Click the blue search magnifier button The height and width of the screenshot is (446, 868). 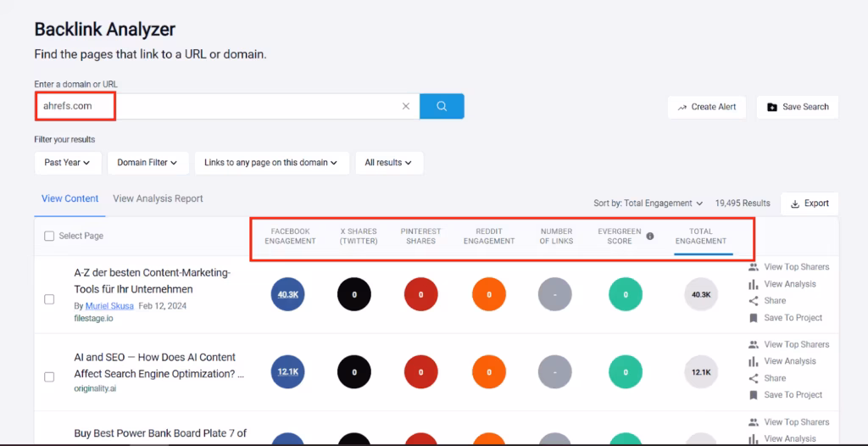441,106
